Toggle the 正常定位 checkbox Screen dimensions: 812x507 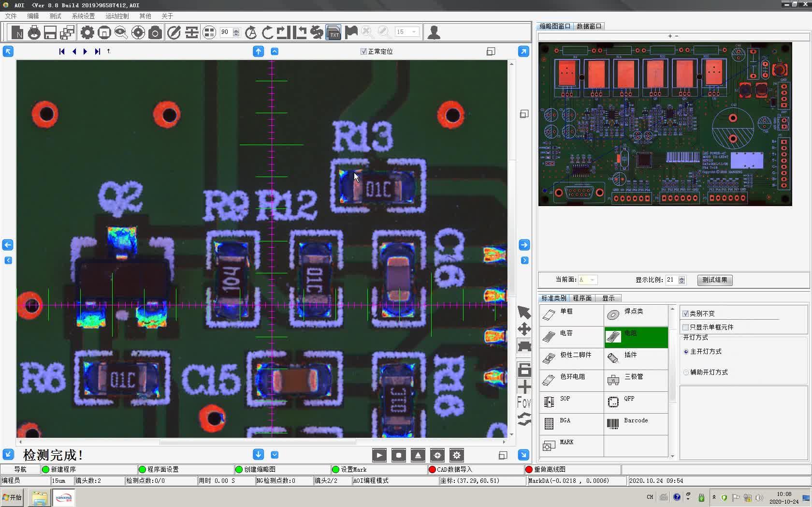(x=363, y=51)
